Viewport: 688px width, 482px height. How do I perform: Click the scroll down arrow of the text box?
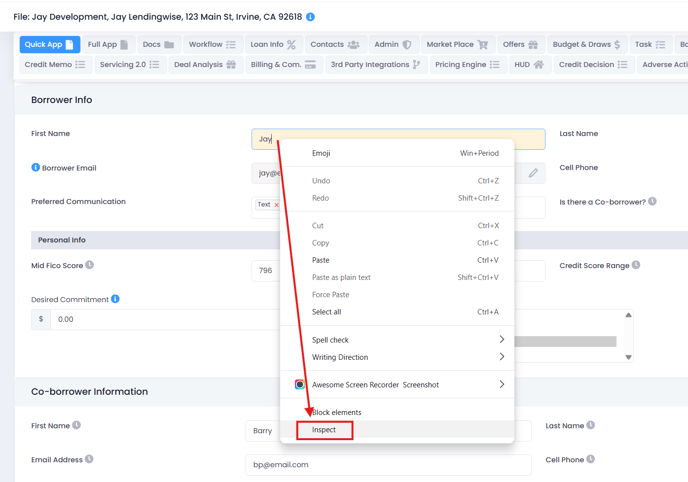click(628, 357)
